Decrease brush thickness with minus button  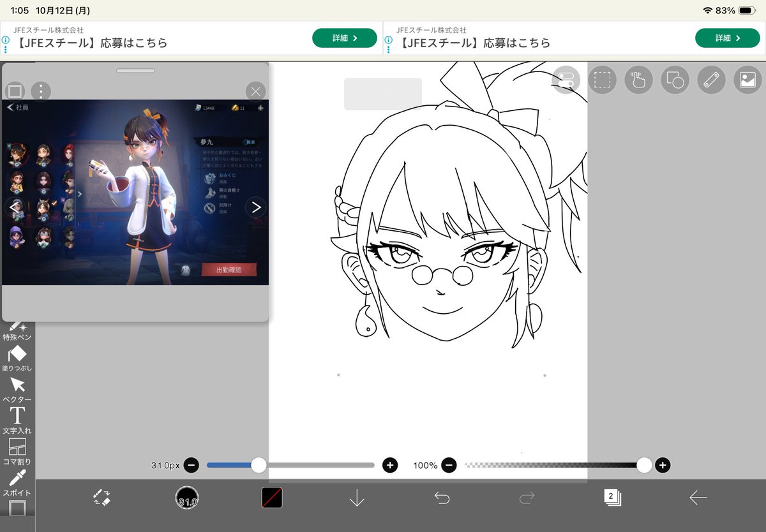click(x=191, y=465)
